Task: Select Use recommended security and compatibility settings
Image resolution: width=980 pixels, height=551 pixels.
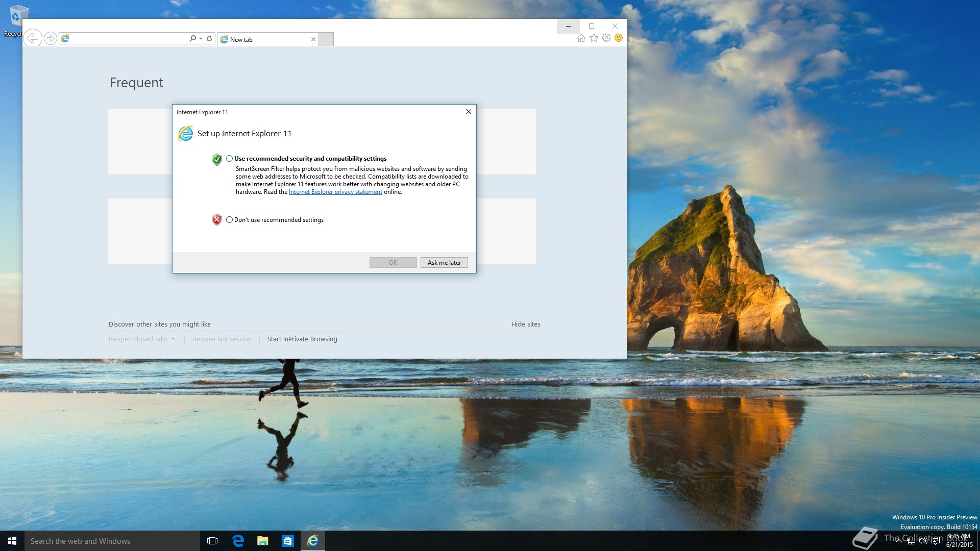Action: click(x=306, y=159)
